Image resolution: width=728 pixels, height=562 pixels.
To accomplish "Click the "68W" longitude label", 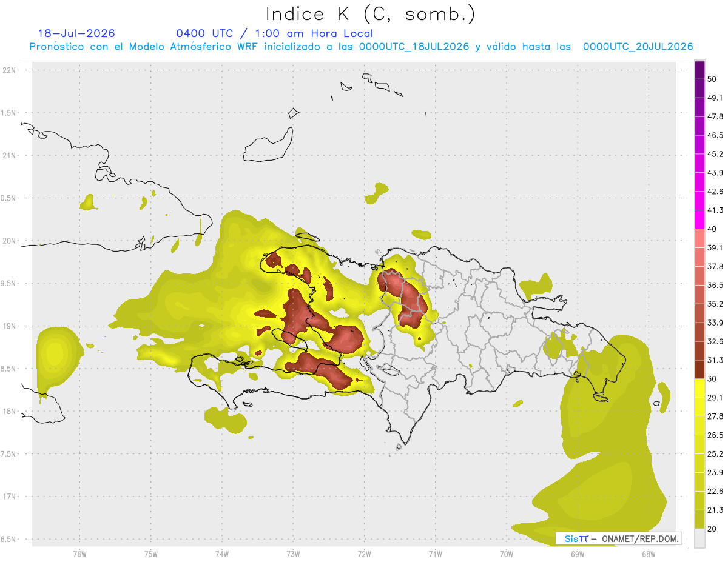I will click(x=648, y=554).
